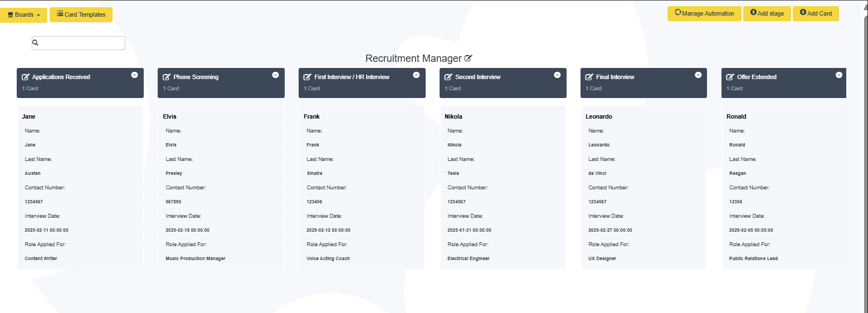Open the Boards dropdown

(x=23, y=15)
